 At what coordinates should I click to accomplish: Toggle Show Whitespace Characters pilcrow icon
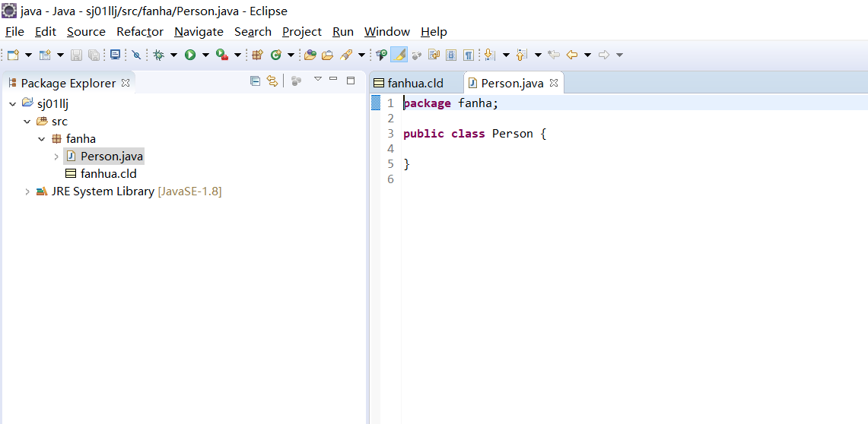(x=469, y=55)
